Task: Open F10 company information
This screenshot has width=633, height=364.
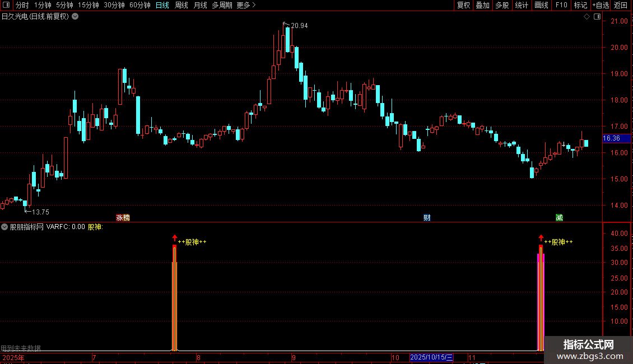Action: (x=561, y=5)
